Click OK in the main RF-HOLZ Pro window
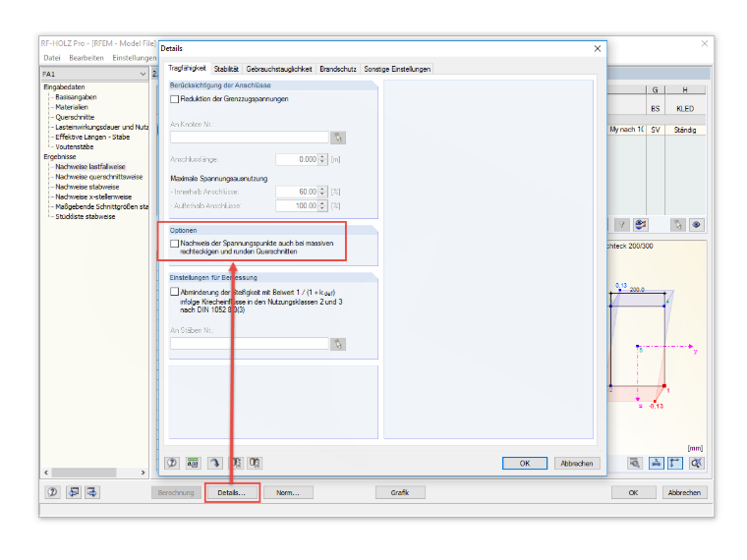Viewport: 747px width, 560px height. pyautogui.click(x=633, y=492)
